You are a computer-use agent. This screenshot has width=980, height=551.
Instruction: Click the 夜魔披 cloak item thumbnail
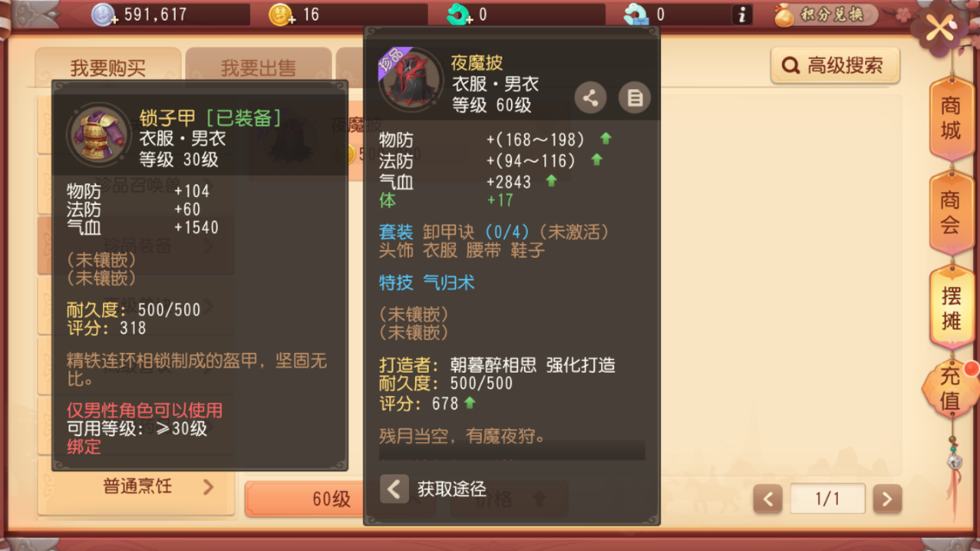[x=409, y=80]
